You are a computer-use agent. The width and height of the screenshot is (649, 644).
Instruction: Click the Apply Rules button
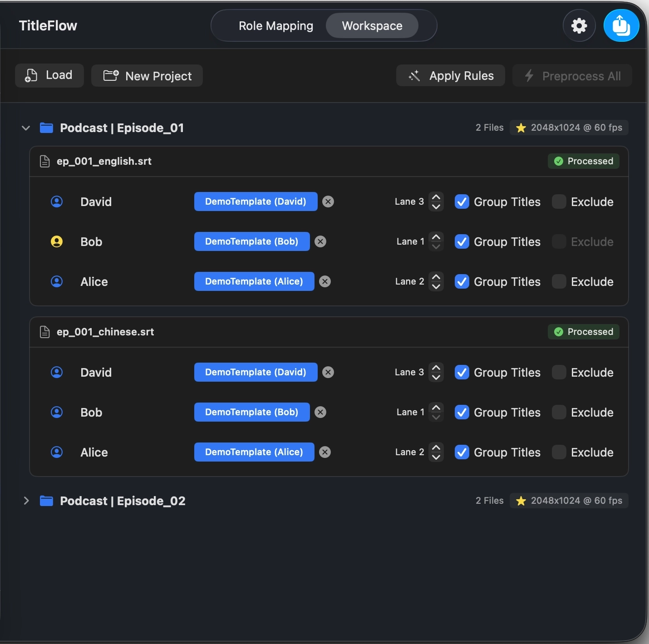point(451,75)
